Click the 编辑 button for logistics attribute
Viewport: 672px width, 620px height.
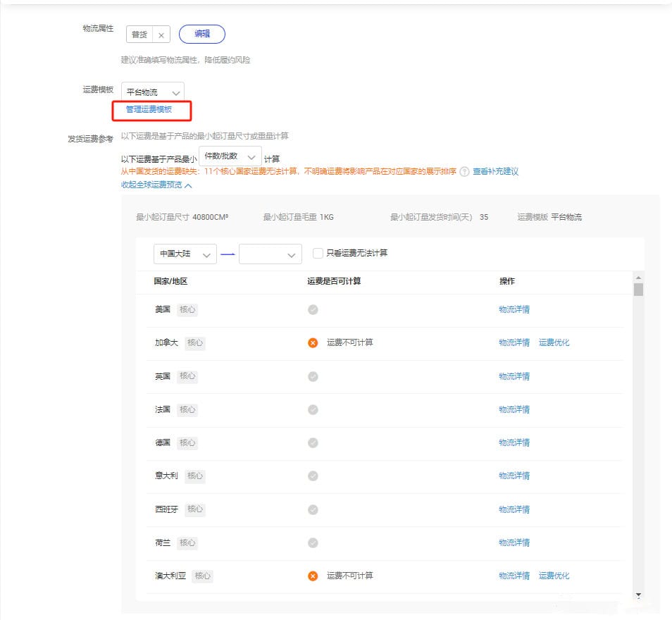point(202,34)
